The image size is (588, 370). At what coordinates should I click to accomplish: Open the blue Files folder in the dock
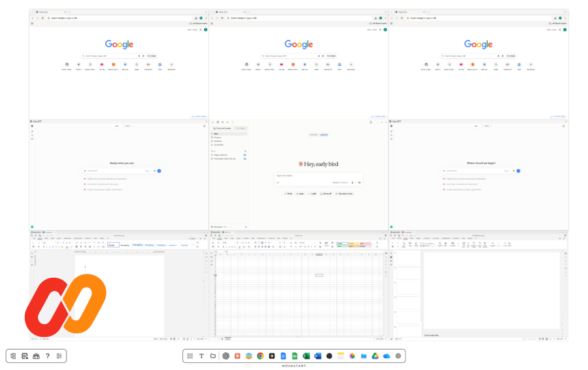click(364, 356)
